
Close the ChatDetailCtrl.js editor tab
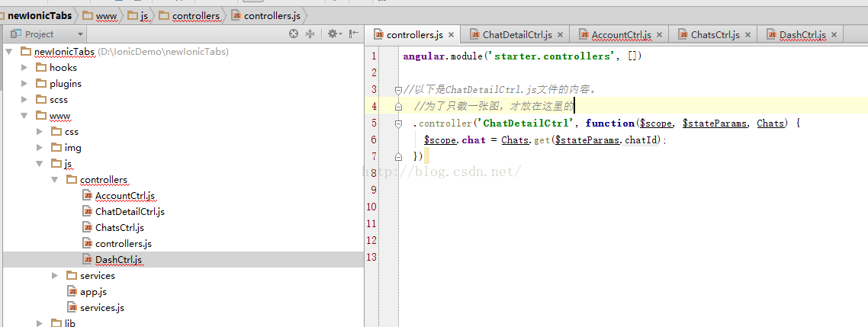(x=560, y=35)
